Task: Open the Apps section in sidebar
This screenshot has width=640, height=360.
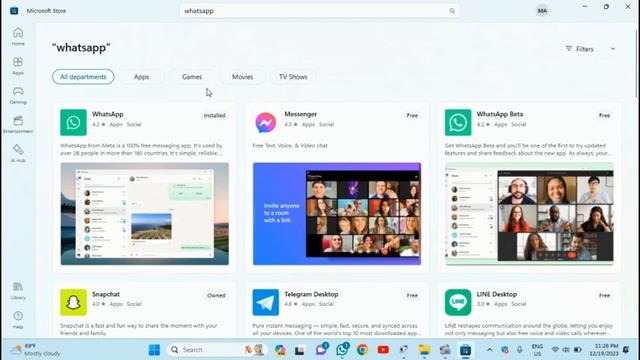Action: (x=18, y=66)
